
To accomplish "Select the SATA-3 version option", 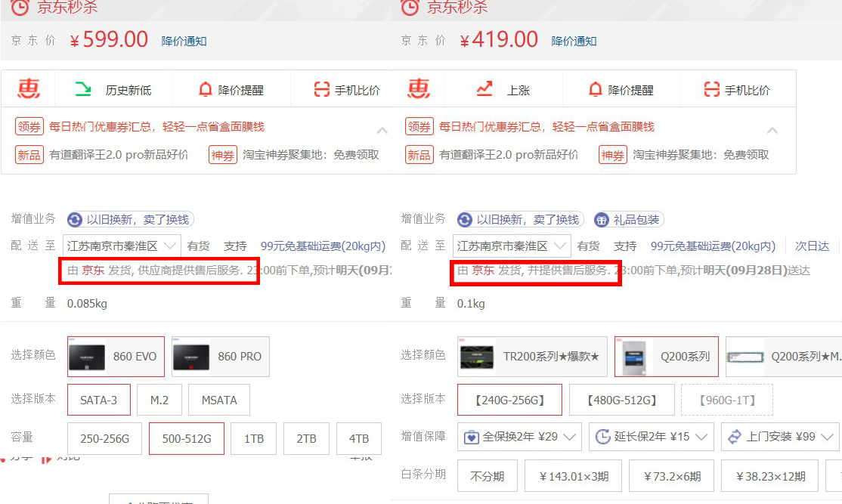I will [x=99, y=400].
